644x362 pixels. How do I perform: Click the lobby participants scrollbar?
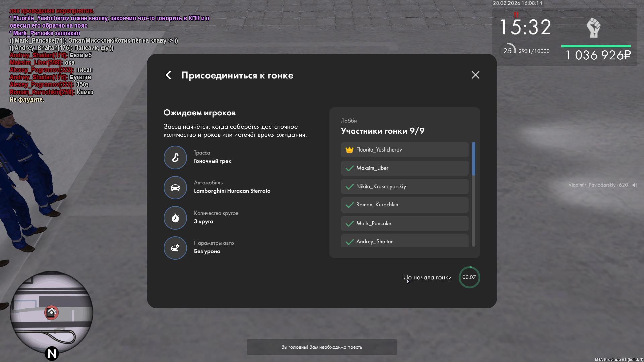click(x=474, y=159)
